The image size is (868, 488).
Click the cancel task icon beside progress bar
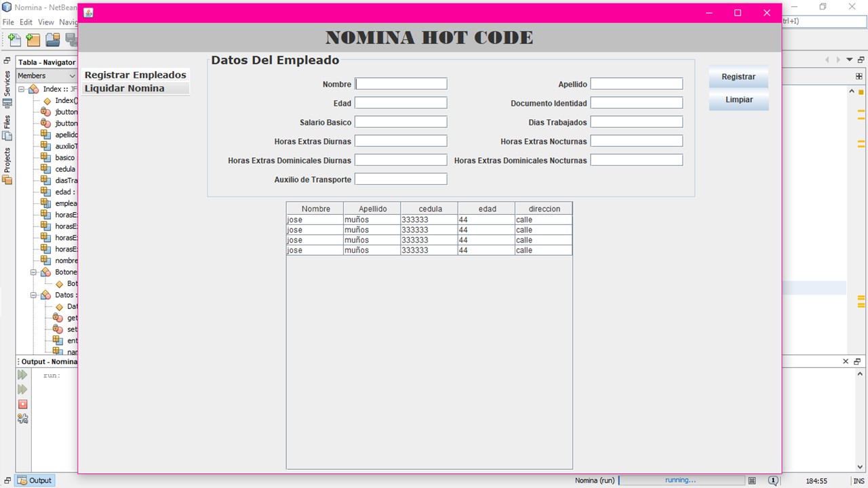tap(752, 481)
